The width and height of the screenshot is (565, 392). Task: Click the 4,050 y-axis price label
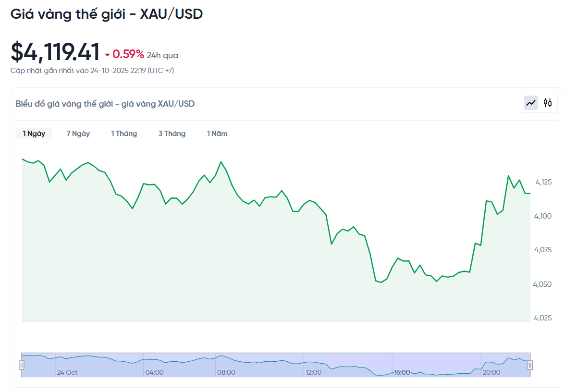pyautogui.click(x=543, y=284)
